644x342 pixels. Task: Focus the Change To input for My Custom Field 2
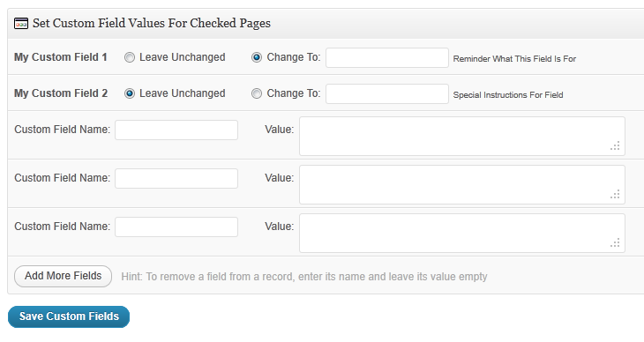coord(387,94)
